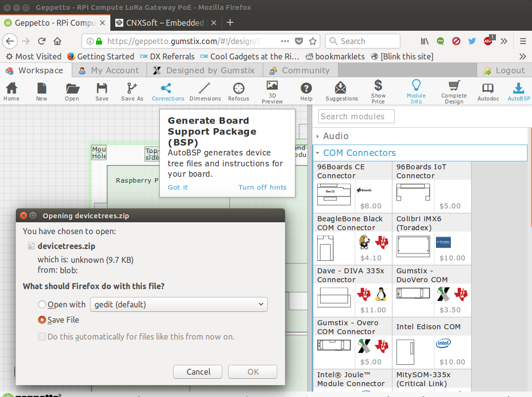This screenshot has width=532, height=397.
Task: Toggle Module Info lightbulb
Action: click(416, 92)
